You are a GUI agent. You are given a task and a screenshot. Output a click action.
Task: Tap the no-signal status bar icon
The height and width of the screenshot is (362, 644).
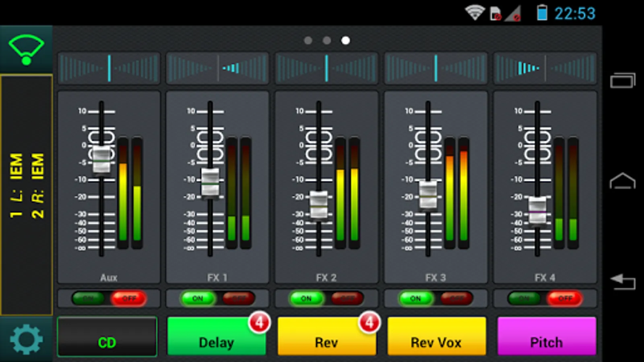[513, 13]
